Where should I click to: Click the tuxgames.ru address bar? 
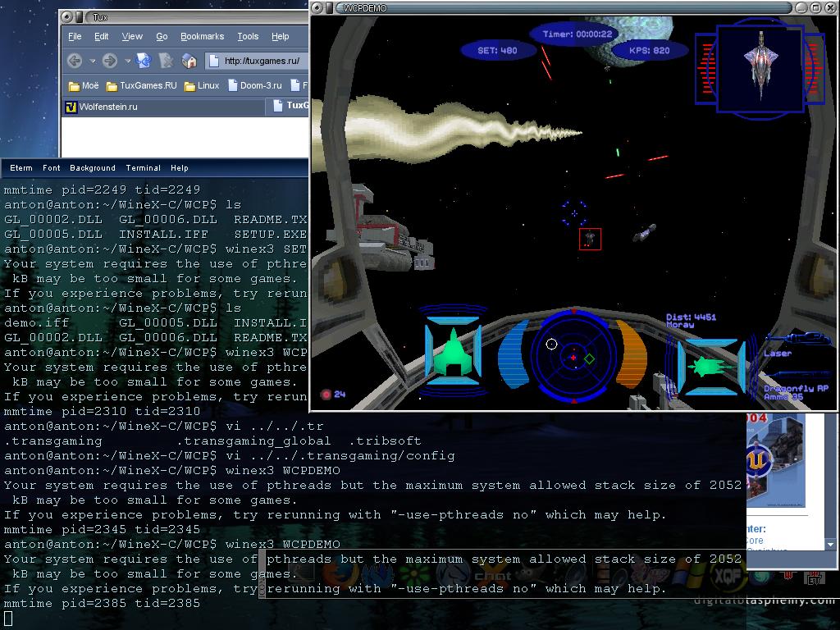point(257,61)
